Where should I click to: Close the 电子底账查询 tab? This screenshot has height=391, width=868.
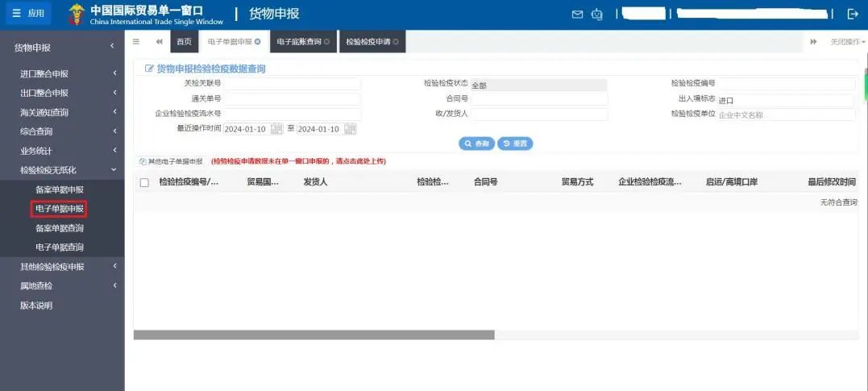[326, 41]
